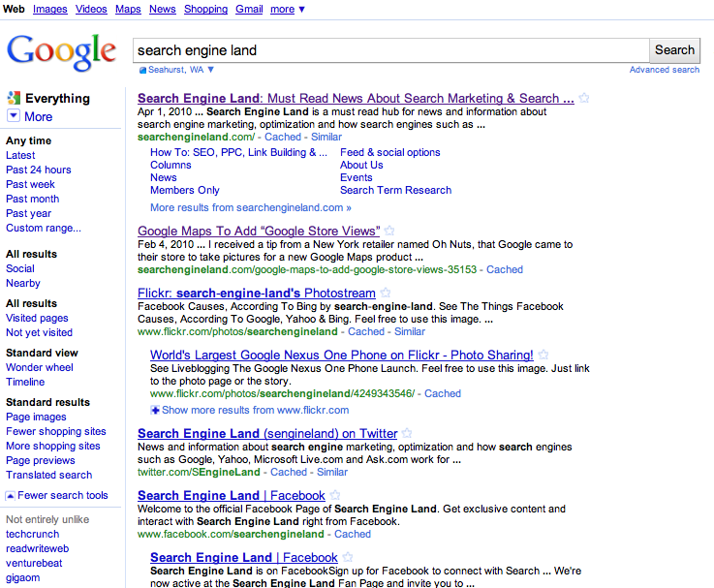Screen dimensions: 714x588
Task: Show Nearby results
Action: click(x=23, y=283)
